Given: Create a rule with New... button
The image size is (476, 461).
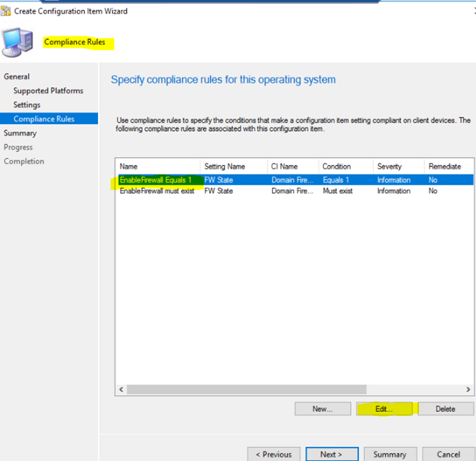Looking at the screenshot, I should [323, 408].
